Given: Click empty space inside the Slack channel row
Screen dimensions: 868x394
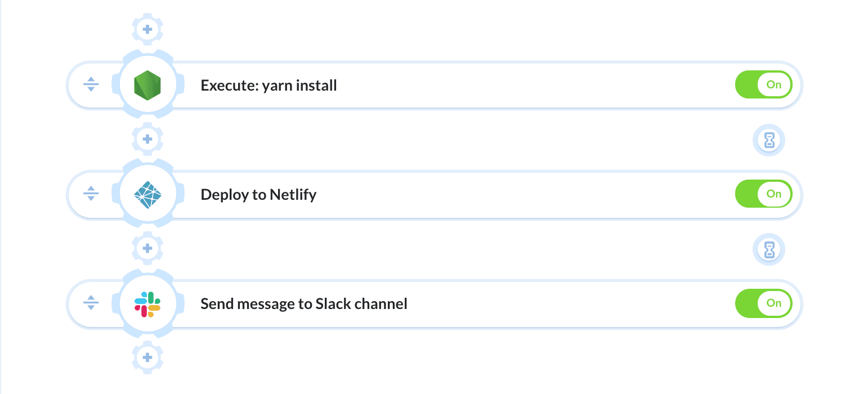Looking at the screenshot, I should 563,304.
